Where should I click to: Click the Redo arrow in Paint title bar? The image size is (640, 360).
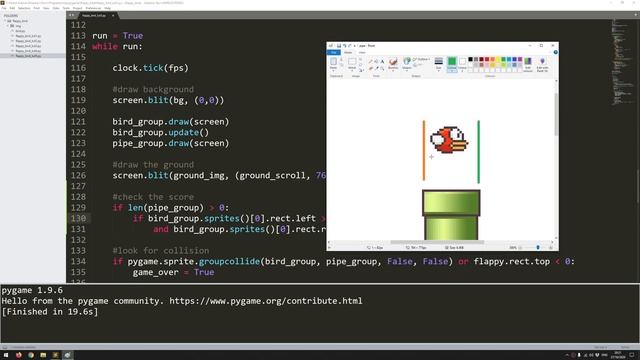(350, 46)
